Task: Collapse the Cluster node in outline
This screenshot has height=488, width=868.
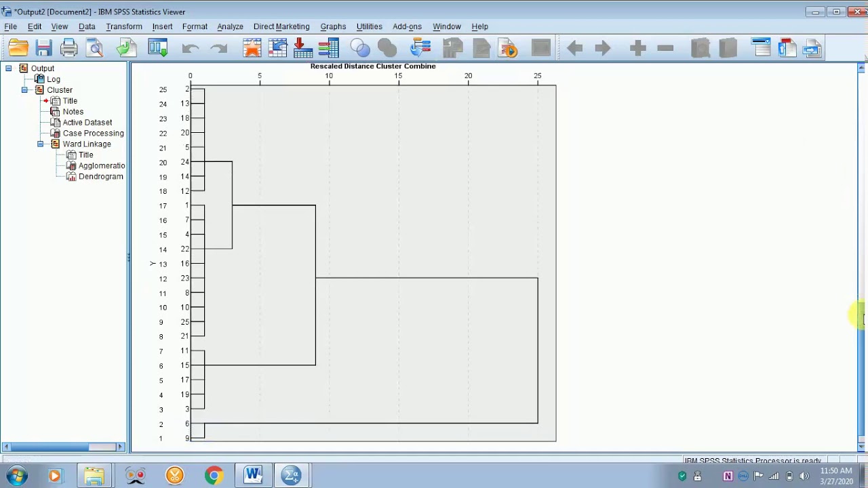Action: 24,90
